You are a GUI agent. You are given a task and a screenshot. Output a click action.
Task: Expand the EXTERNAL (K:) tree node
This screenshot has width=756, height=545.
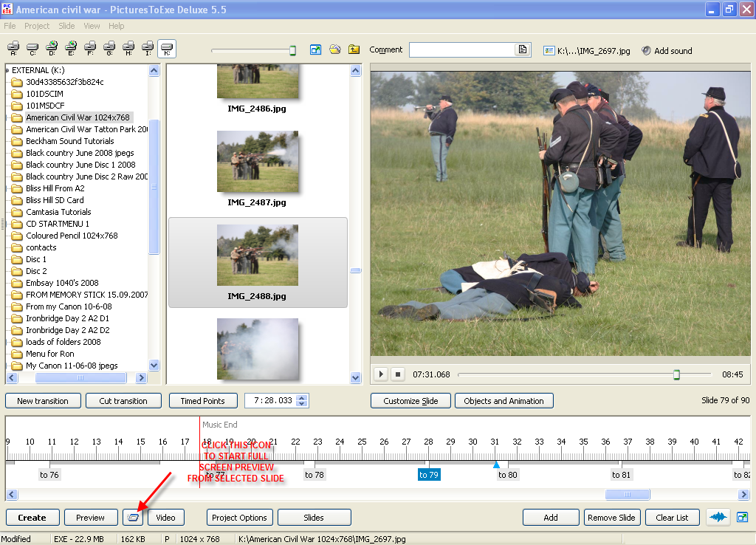pos(7,70)
